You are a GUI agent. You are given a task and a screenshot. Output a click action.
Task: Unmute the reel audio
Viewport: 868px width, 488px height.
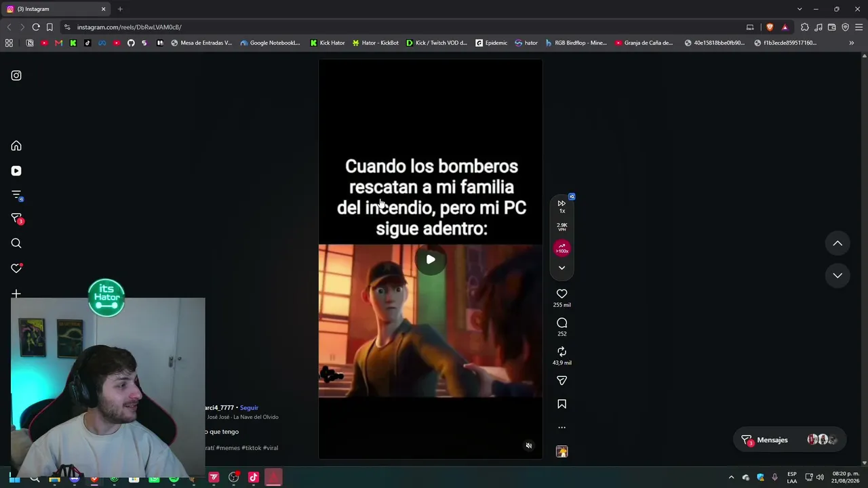click(x=529, y=445)
